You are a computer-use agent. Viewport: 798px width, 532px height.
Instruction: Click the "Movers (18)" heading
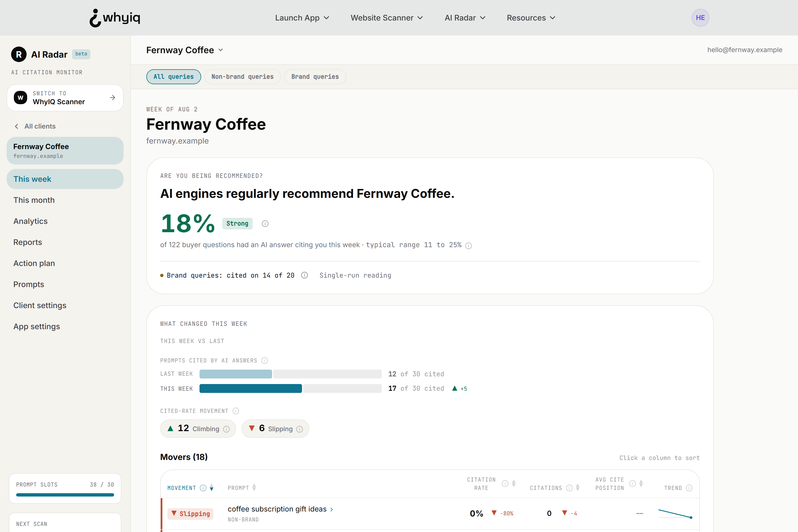[x=183, y=457]
